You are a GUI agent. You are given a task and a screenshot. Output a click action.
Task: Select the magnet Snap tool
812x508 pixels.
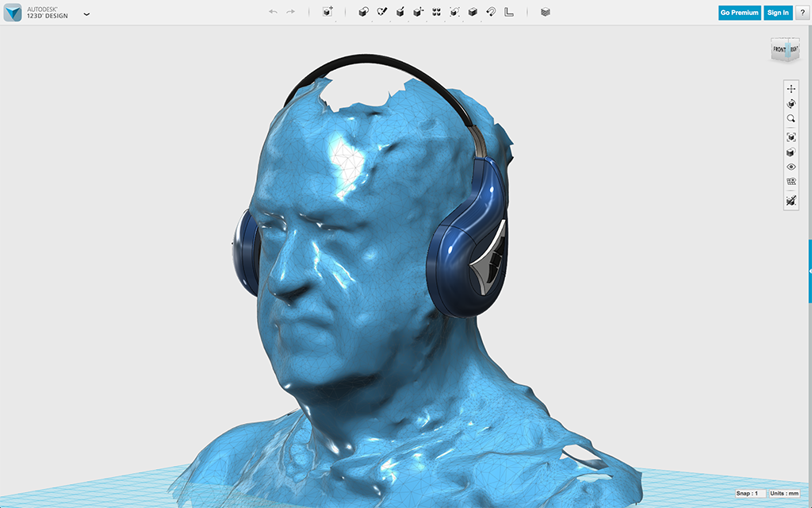491,12
